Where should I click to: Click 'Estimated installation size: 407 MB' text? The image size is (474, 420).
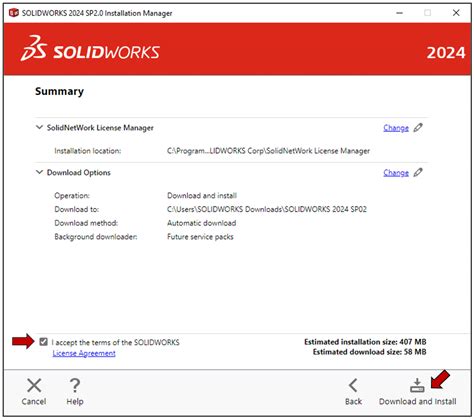[x=365, y=342]
